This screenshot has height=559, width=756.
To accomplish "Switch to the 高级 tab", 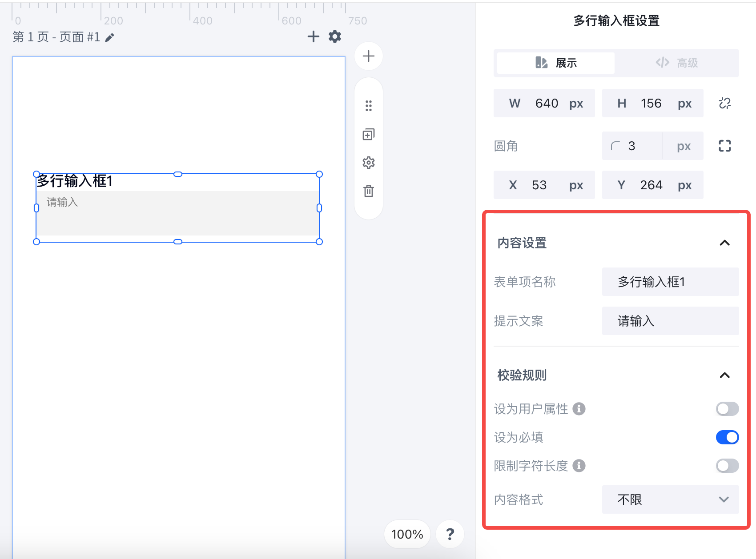I will tap(677, 63).
